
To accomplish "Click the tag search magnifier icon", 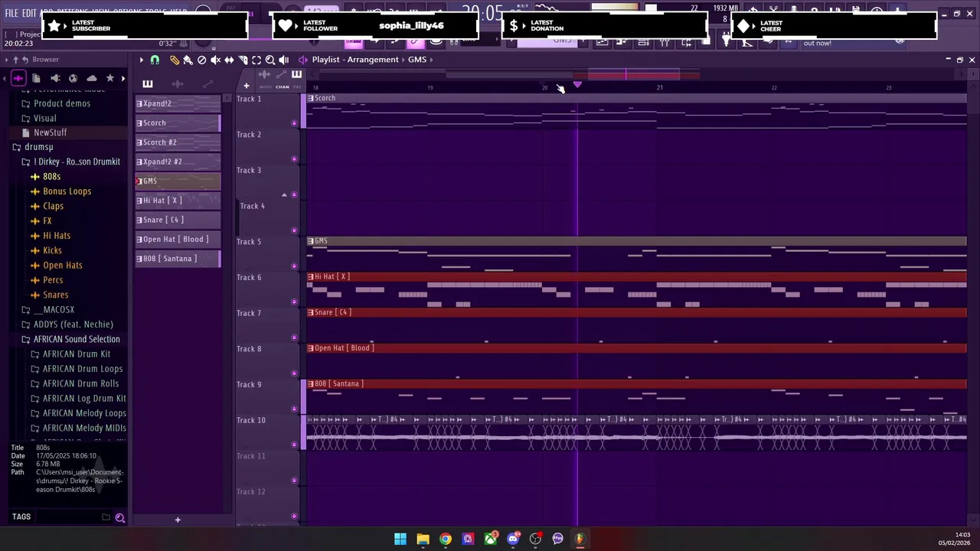I will pos(120,518).
